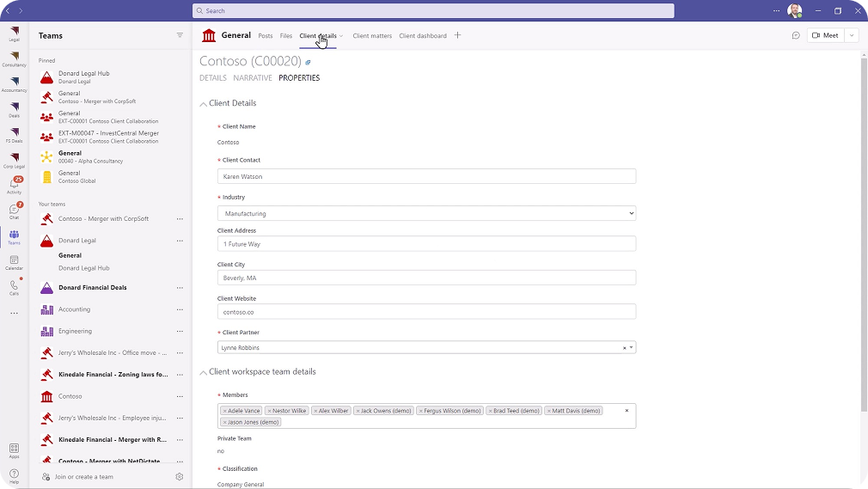Switch to the DETAILS sub-tab
Image resolution: width=868 pixels, height=489 pixels.
coord(212,78)
